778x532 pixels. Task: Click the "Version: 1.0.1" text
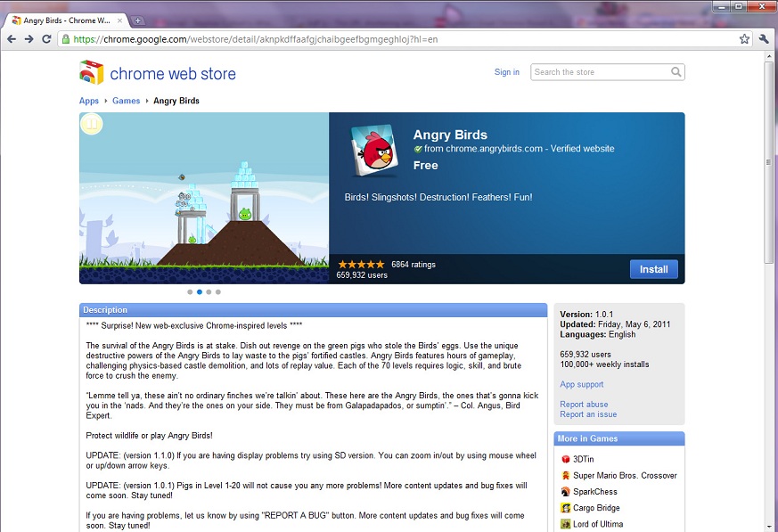point(586,315)
